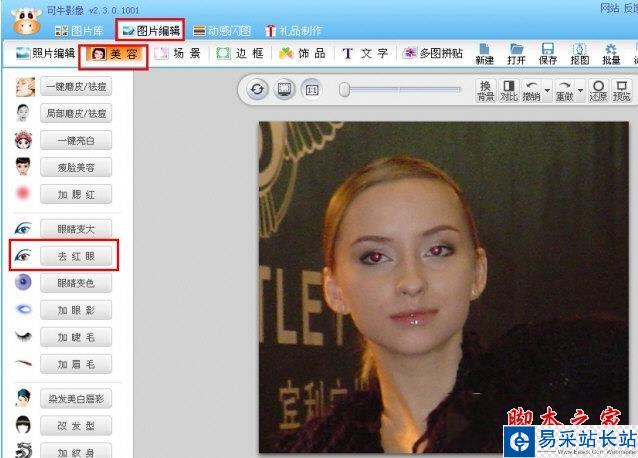Click the 保存 save icon
Screen dimensions: 638x458
(x=548, y=54)
